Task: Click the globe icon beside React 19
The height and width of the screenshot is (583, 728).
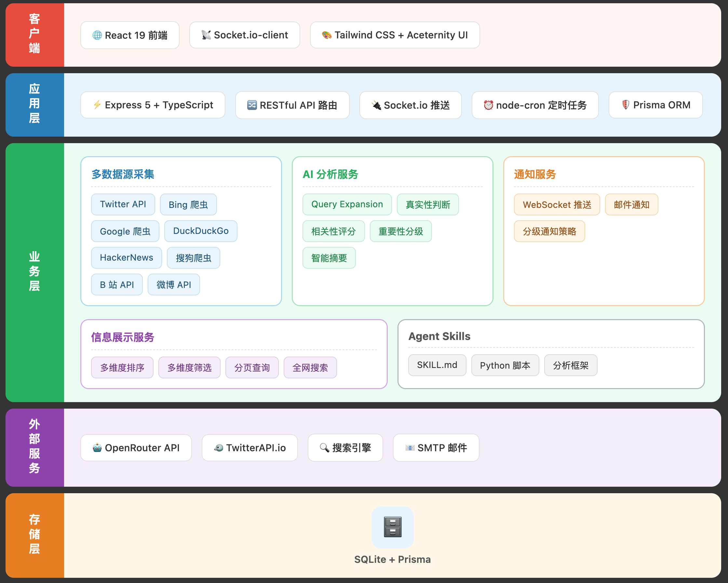Action: [97, 35]
